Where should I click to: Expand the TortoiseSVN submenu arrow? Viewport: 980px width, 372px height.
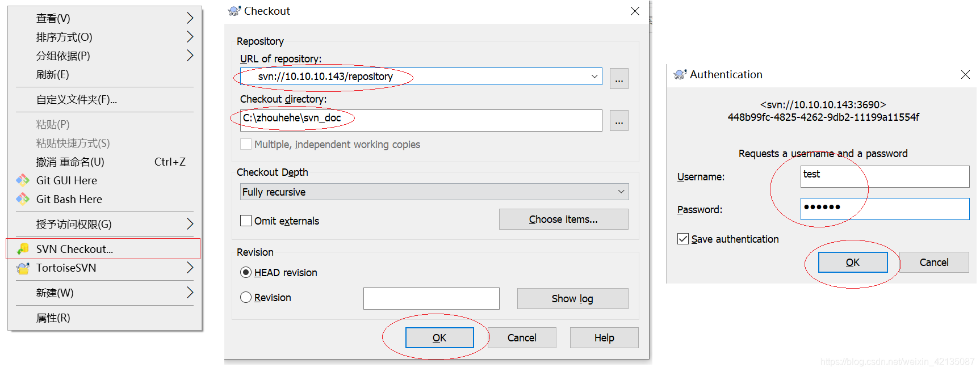coord(190,268)
